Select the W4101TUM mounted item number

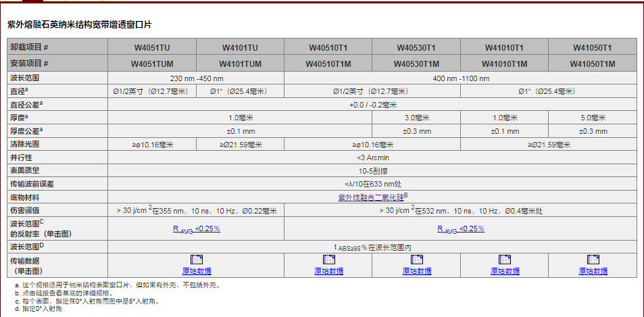point(241,64)
